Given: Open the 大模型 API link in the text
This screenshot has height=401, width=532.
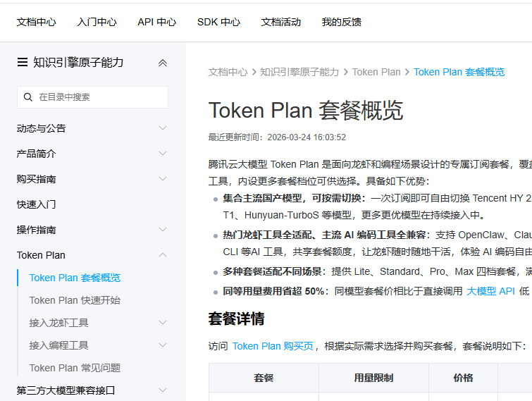Looking at the screenshot, I should point(490,291).
